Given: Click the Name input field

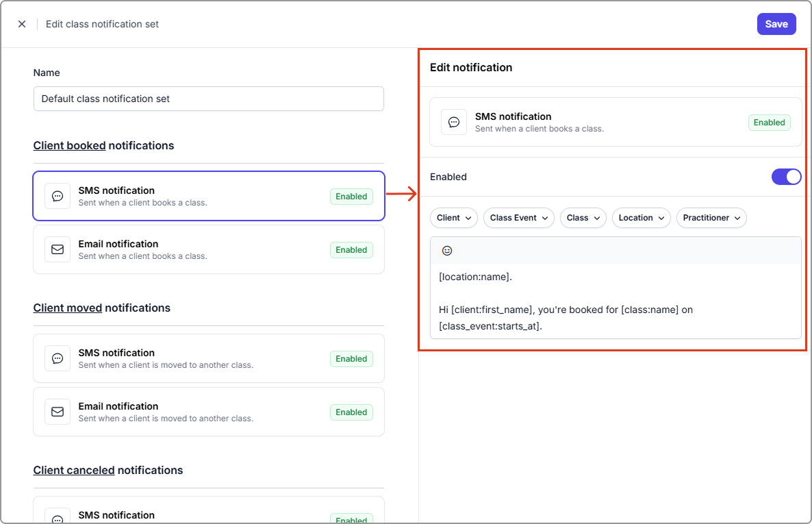Looking at the screenshot, I should 208,99.
